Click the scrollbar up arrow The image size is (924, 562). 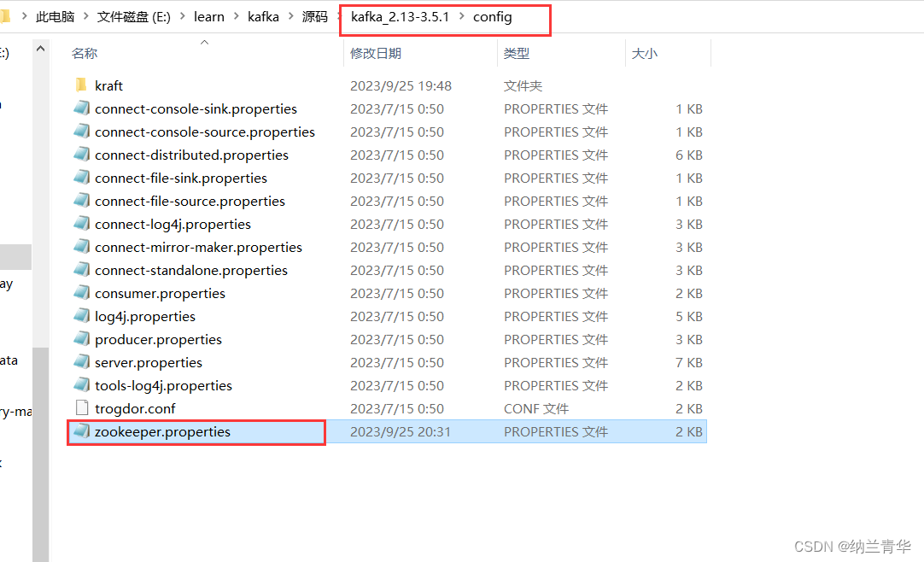[41, 49]
